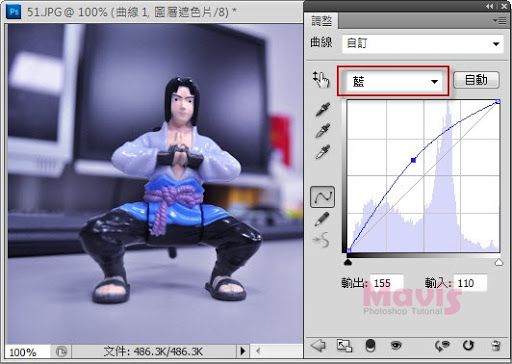
Task: Click the back arrow to adjustment list
Action: pyautogui.click(x=318, y=345)
